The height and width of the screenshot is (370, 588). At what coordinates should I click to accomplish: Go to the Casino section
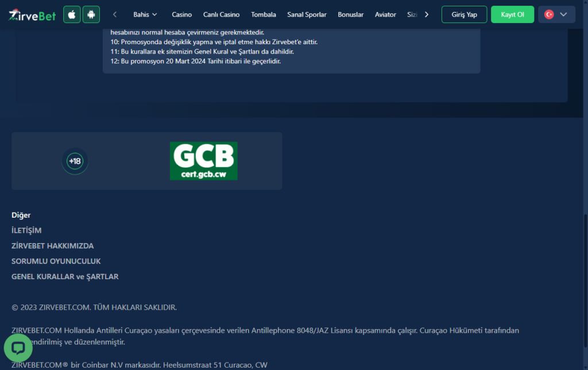(182, 14)
